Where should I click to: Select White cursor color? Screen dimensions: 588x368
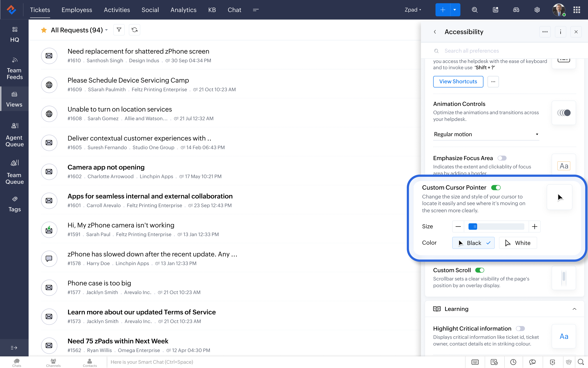click(x=518, y=243)
